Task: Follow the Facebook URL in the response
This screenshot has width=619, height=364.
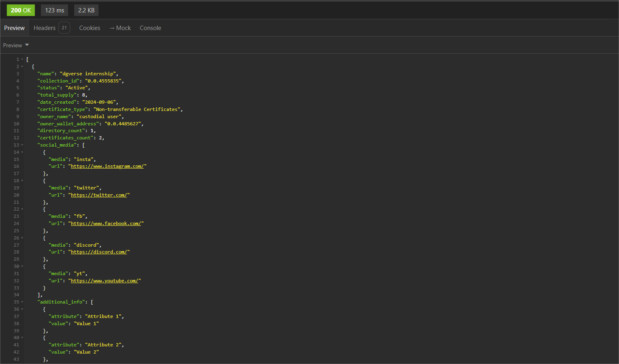Action: click(106, 223)
